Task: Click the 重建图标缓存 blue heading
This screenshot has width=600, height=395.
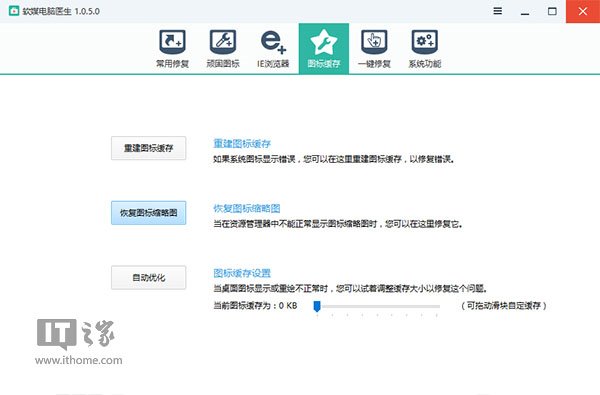Action: (x=242, y=144)
